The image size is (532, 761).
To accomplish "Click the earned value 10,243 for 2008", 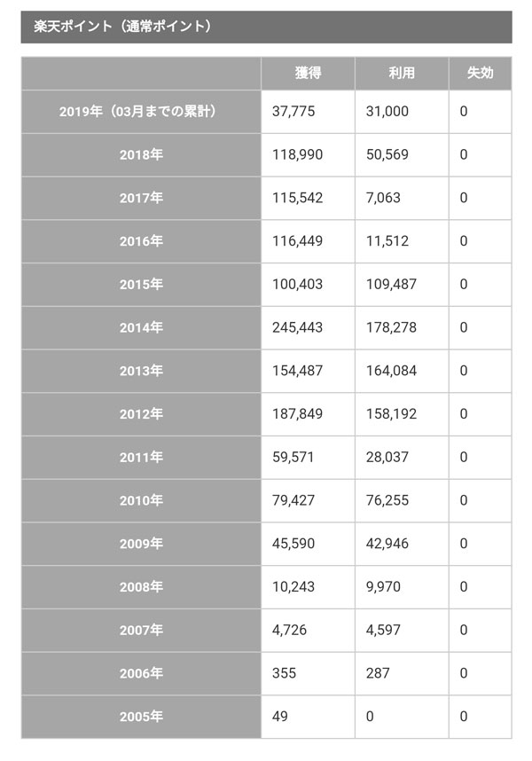I will tap(293, 587).
